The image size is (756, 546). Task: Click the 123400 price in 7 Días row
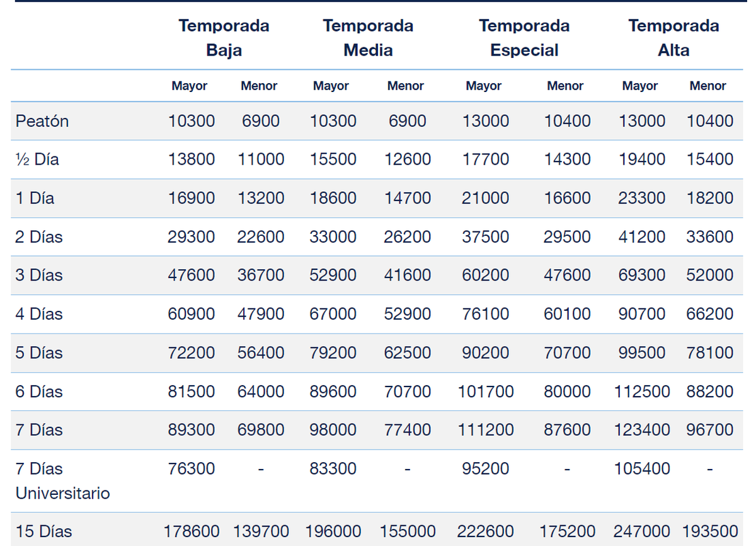641,430
